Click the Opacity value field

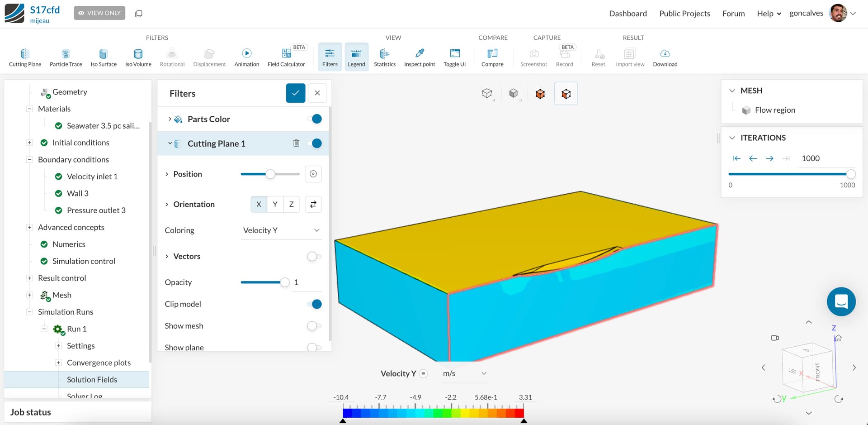point(307,282)
